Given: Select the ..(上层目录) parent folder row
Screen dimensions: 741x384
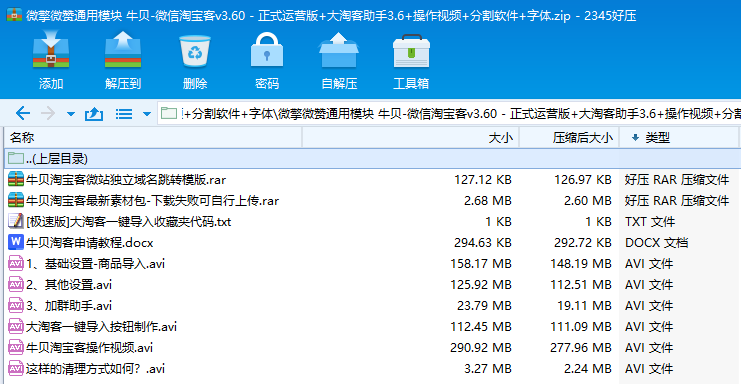Looking at the screenshot, I should 372,158.
